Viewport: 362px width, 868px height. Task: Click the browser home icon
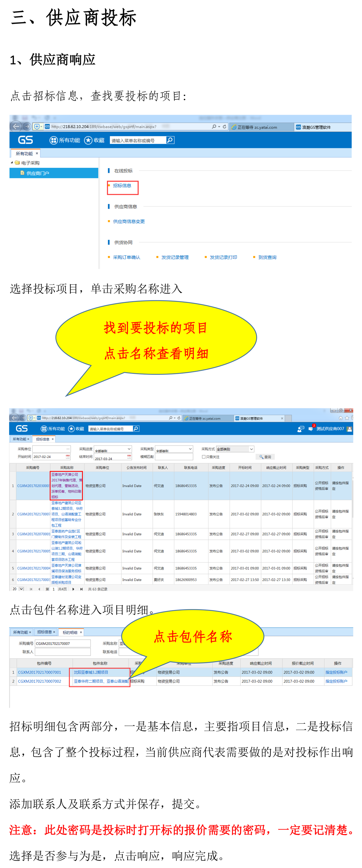click(341, 418)
